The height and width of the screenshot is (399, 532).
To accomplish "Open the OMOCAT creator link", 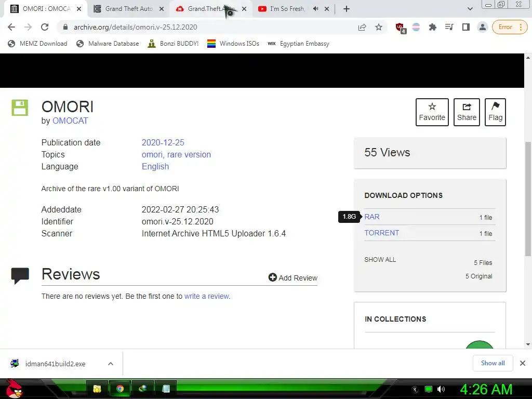I will click(70, 121).
